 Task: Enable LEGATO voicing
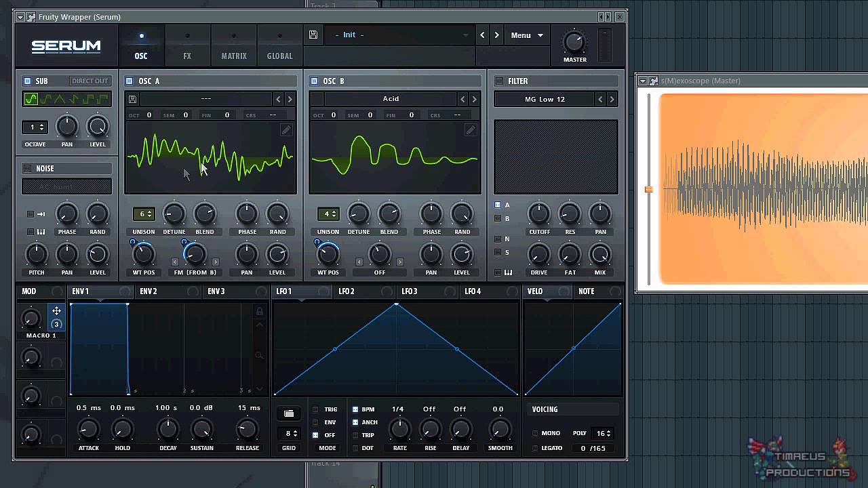[535, 448]
